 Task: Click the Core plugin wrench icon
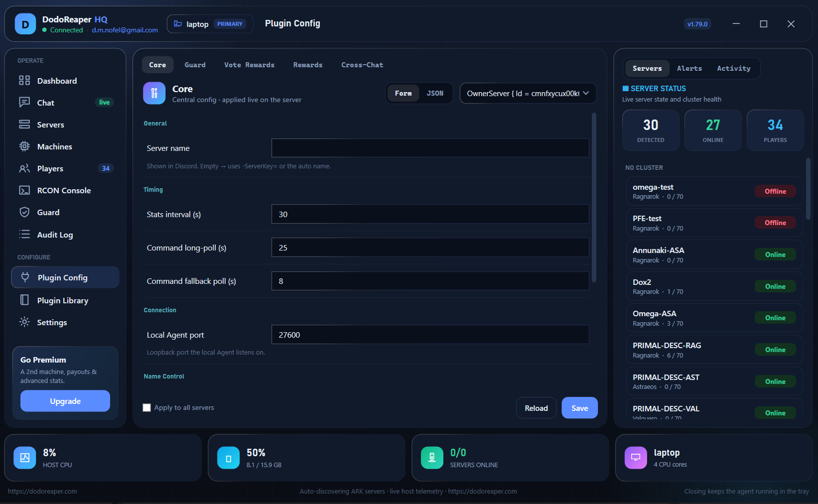[154, 93]
